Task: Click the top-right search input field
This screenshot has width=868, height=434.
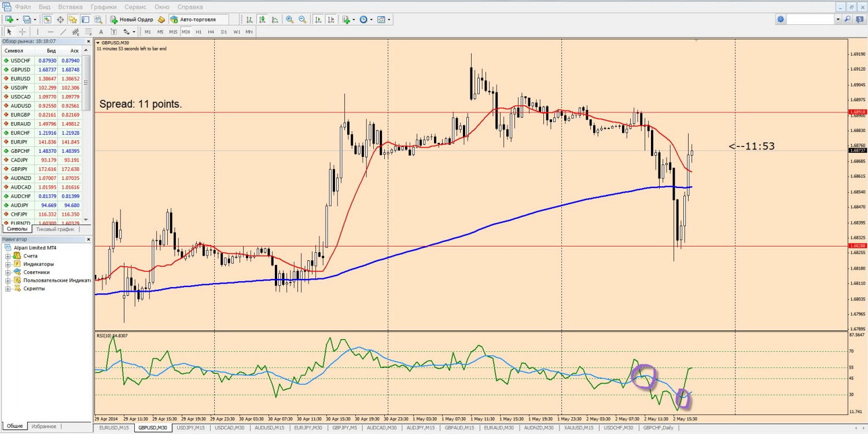Action: click(810, 19)
